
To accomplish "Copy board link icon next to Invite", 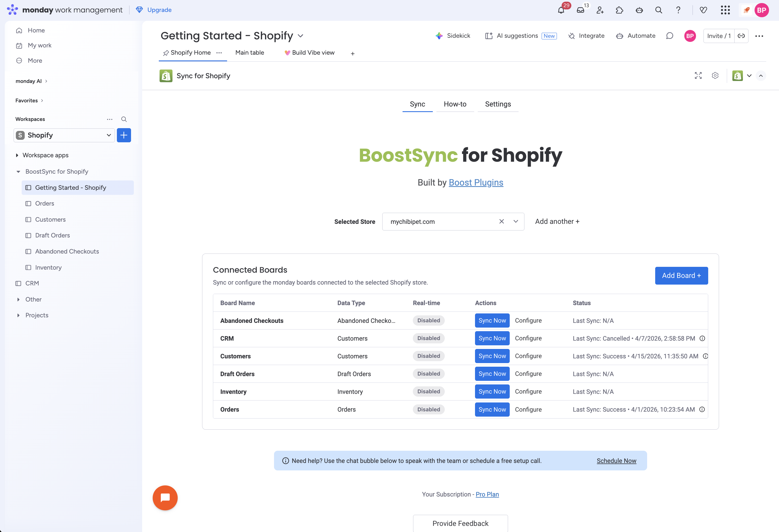I will coord(741,36).
